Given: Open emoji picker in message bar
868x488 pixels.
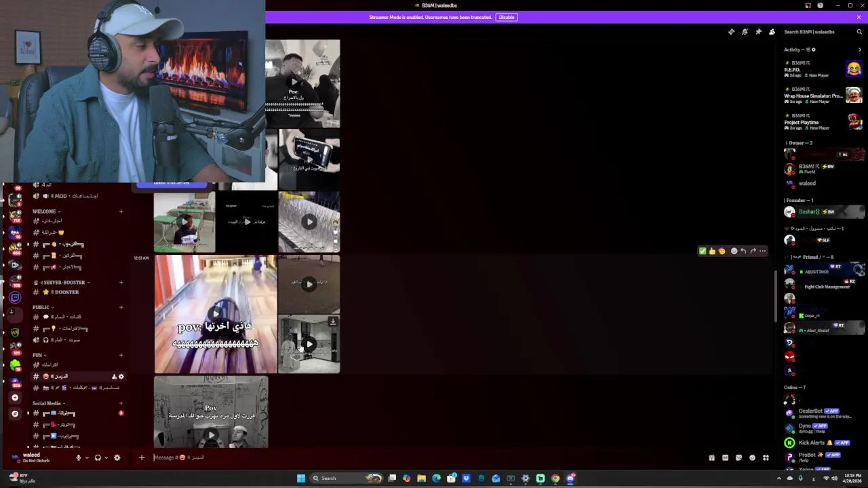Looking at the screenshot, I should (752, 457).
